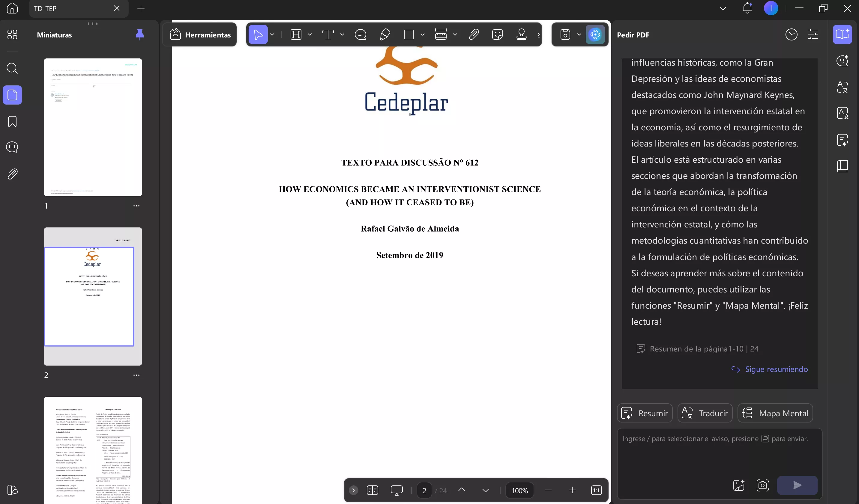The height and width of the screenshot is (504, 859).
Task: Expand the measure tool dropdown
Action: (455, 34)
